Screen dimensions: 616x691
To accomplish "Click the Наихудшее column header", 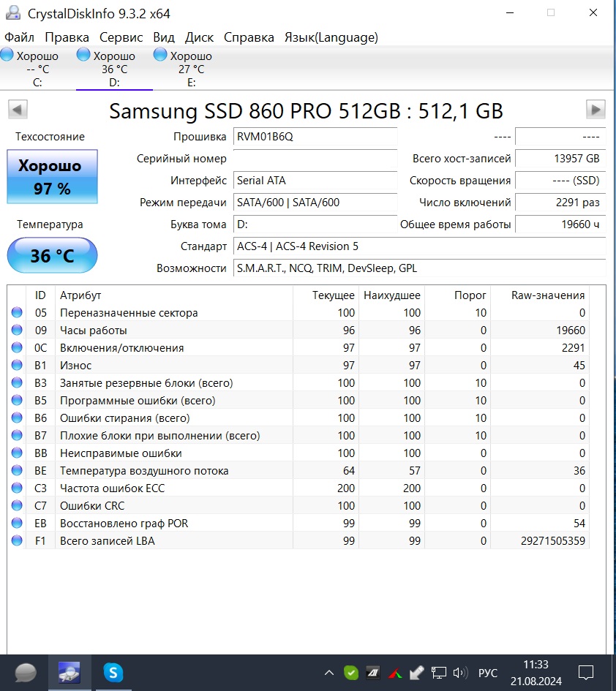I will 391,295.
